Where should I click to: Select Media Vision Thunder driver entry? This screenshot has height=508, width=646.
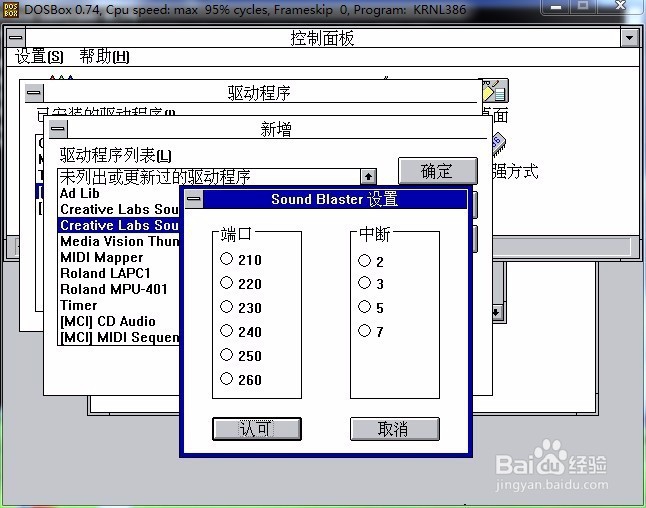tap(119, 241)
